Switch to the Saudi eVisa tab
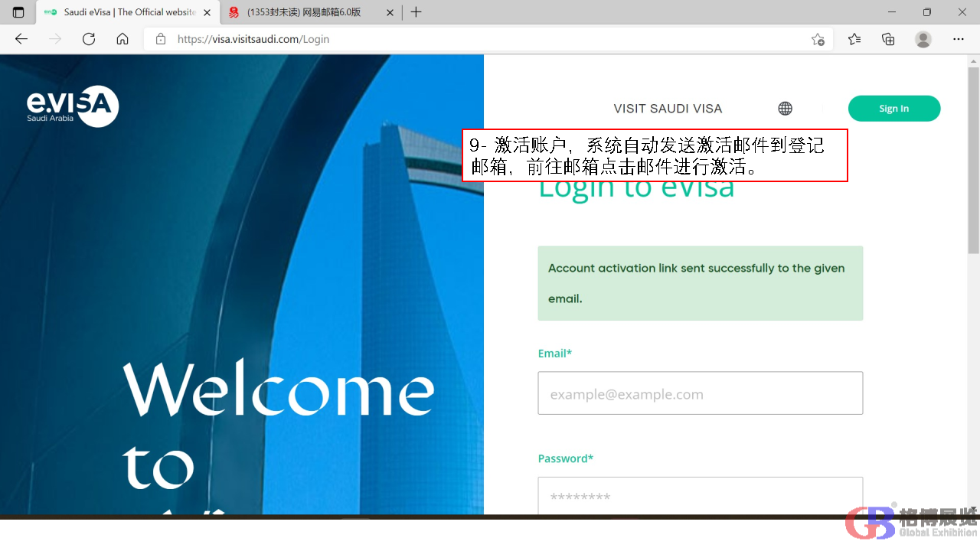 tap(126, 12)
